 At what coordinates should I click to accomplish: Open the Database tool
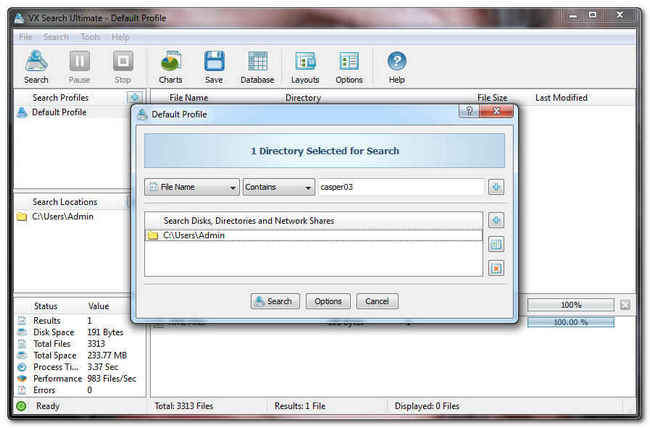coord(257,67)
